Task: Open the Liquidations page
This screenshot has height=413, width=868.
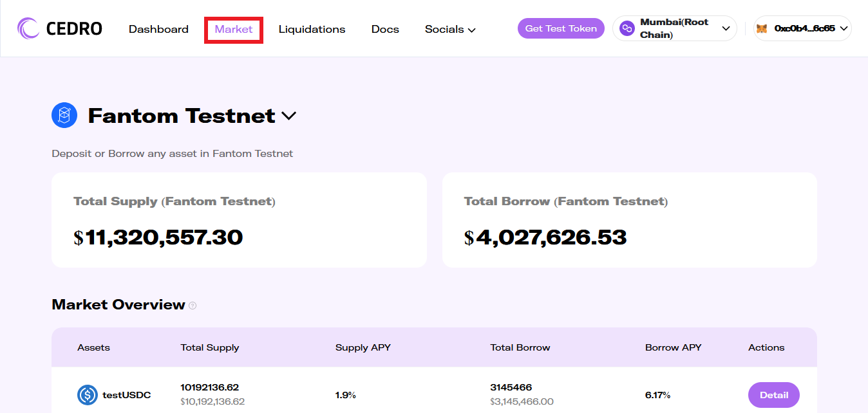Action: pyautogui.click(x=312, y=30)
